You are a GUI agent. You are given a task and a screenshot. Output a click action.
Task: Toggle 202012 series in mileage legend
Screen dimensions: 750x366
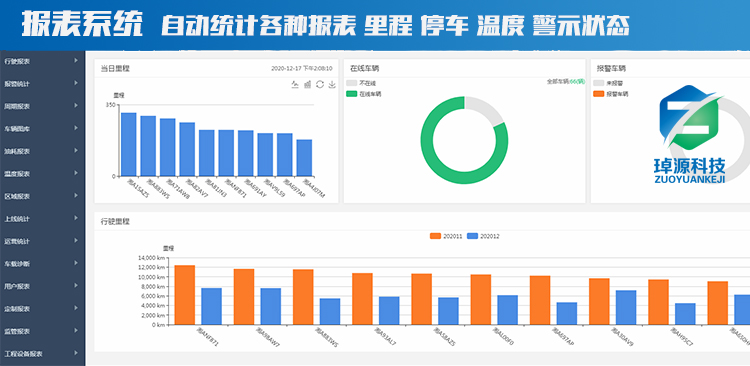(483, 236)
